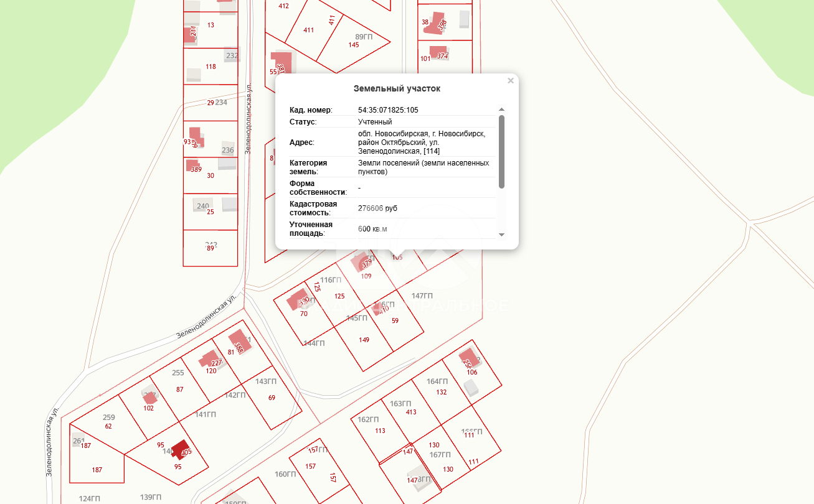Click the Статус label
The image size is (814, 504).
click(x=303, y=122)
